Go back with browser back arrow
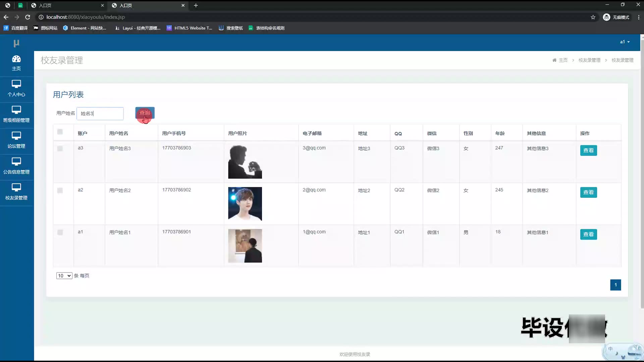This screenshot has height=362, width=644. pos(6,17)
